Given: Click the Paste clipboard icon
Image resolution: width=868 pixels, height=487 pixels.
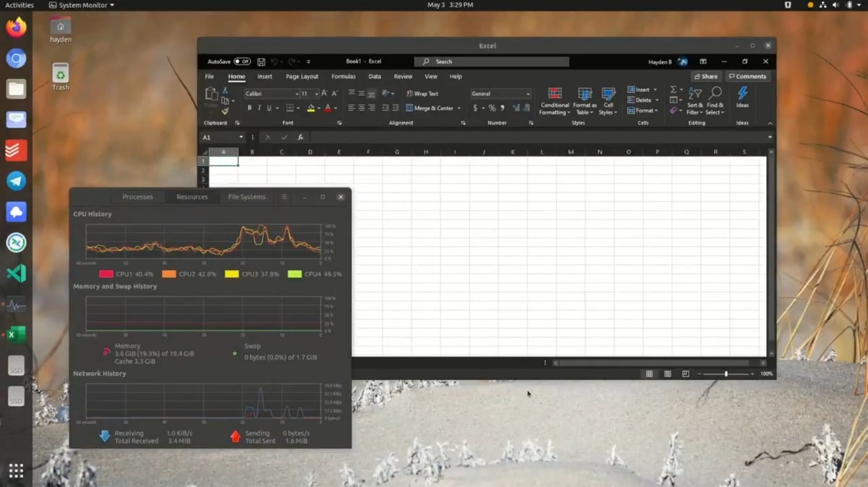Looking at the screenshot, I should tap(211, 95).
